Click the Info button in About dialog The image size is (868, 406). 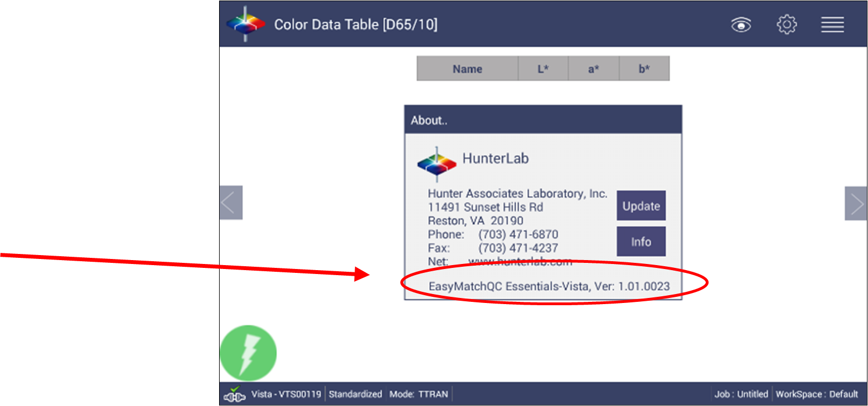pos(641,242)
